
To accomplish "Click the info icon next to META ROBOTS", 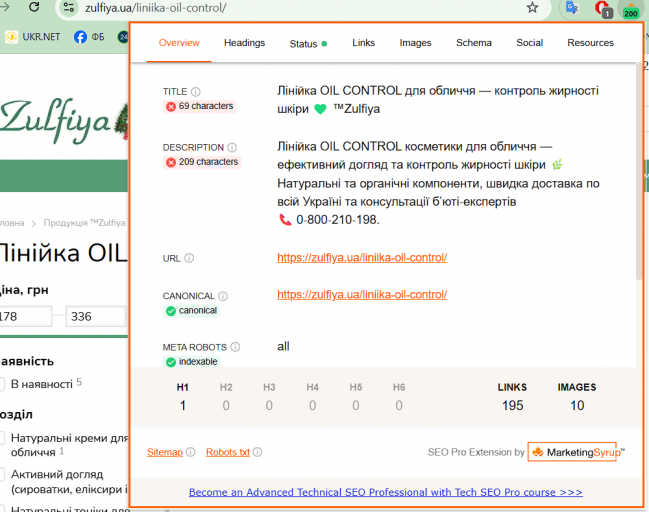I will [235, 347].
